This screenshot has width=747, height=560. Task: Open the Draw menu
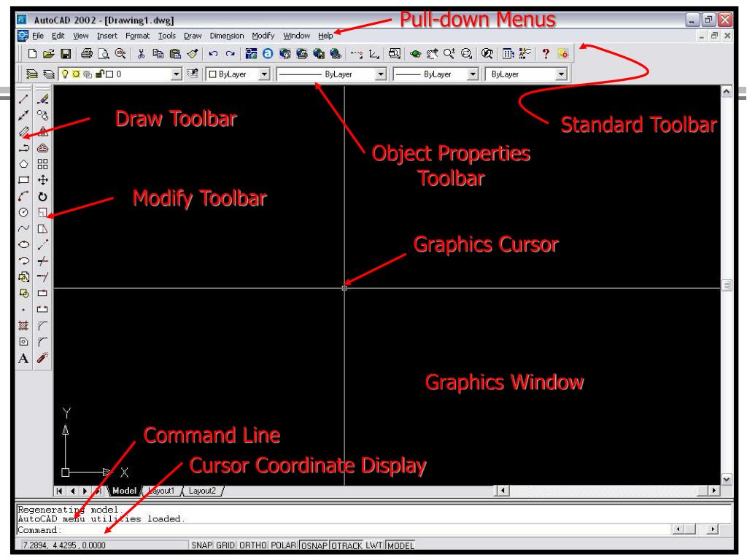pyautogui.click(x=193, y=36)
